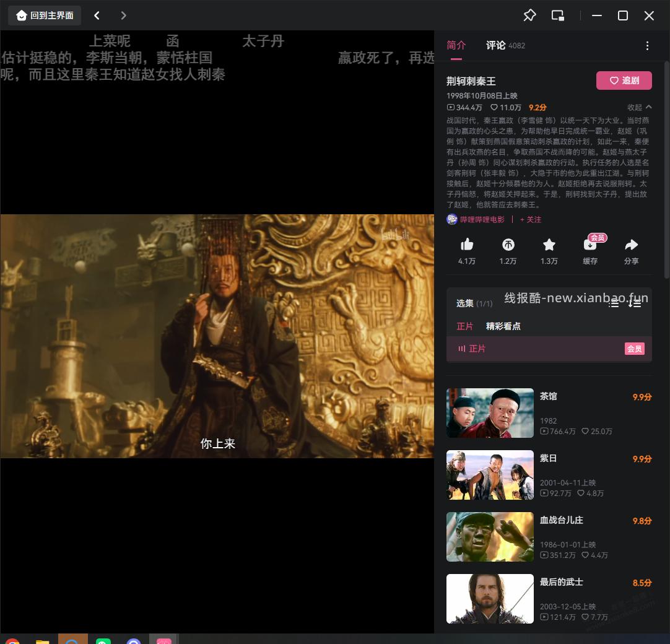The image size is (670, 644).
Task: Open the 简介 tab
Action: click(x=456, y=45)
